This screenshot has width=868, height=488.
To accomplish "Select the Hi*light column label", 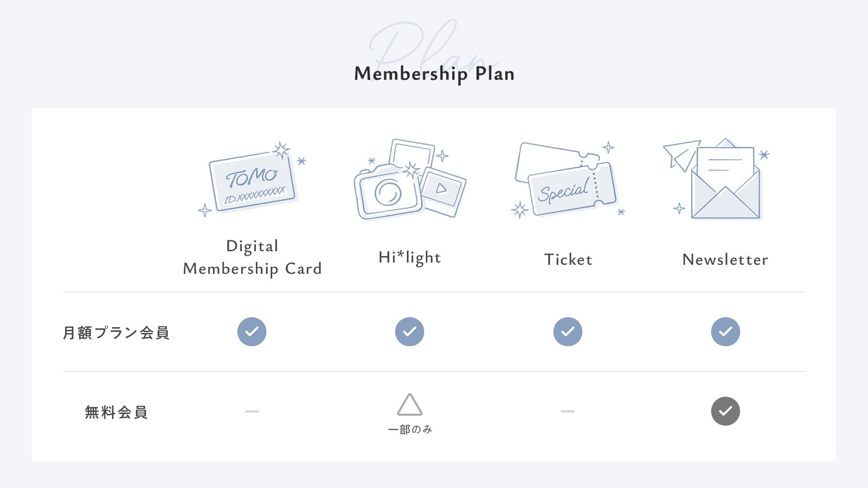I will click(410, 258).
